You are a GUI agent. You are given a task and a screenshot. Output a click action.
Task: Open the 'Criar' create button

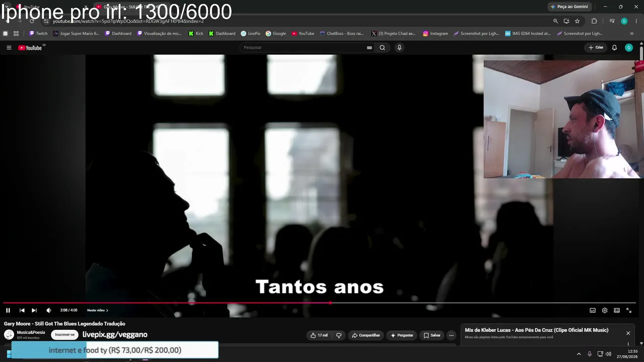click(596, 48)
